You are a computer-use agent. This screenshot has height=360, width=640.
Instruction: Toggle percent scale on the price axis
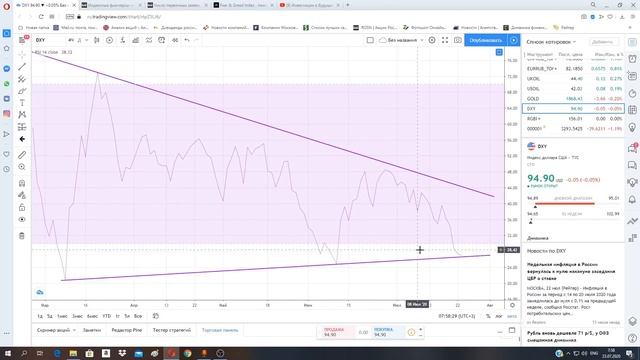tap(488, 316)
